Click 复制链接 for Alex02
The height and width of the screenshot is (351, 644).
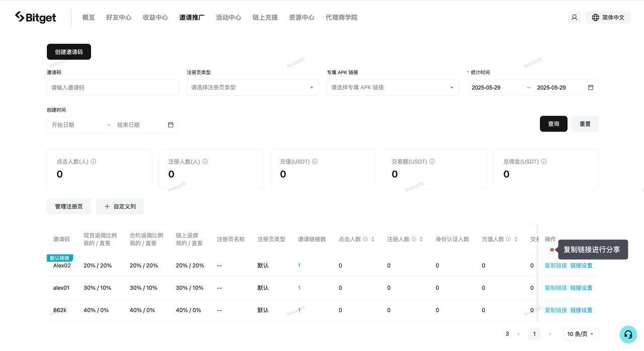(555, 265)
